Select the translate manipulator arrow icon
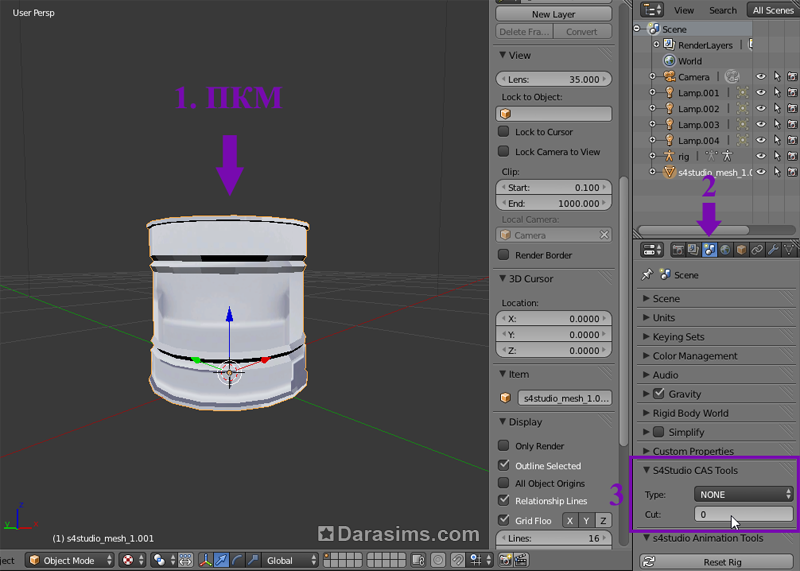The width and height of the screenshot is (800, 571). 221,561
